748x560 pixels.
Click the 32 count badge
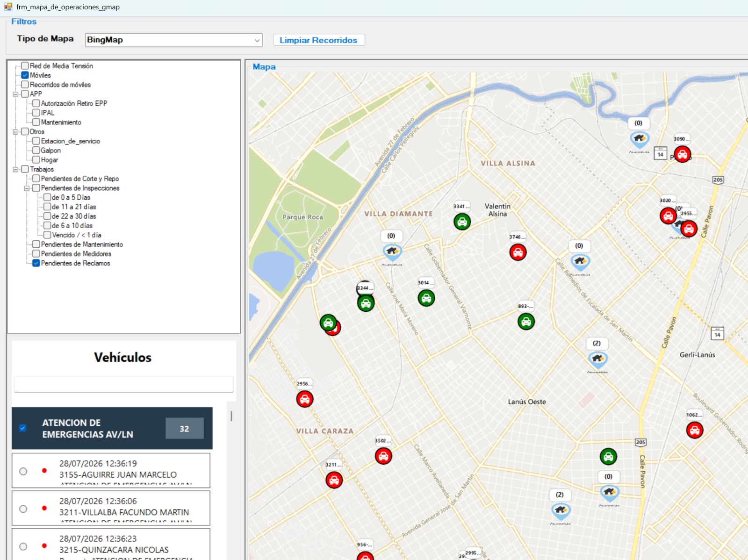click(185, 429)
